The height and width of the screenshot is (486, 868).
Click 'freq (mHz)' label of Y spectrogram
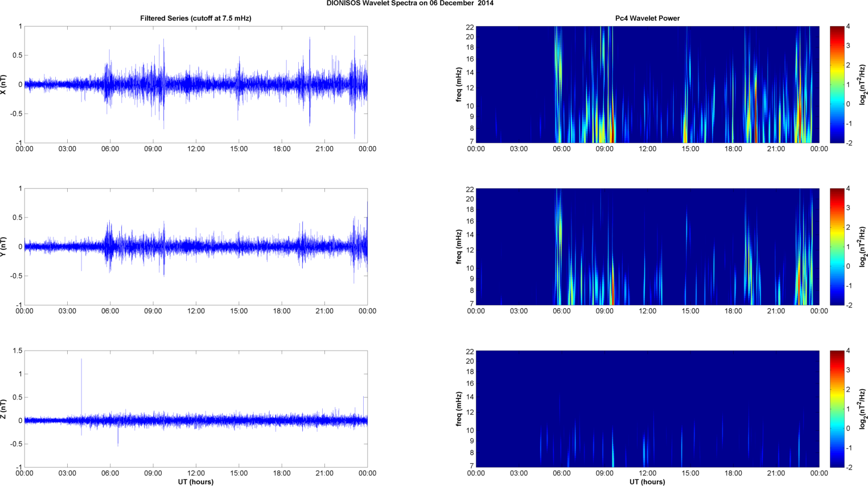pos(459,246)
